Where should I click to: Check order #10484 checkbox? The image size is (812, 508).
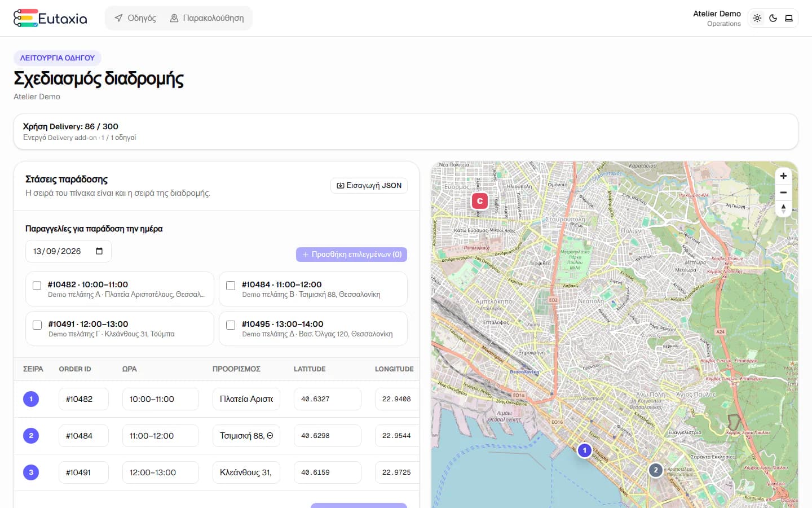tap(231, 286)
